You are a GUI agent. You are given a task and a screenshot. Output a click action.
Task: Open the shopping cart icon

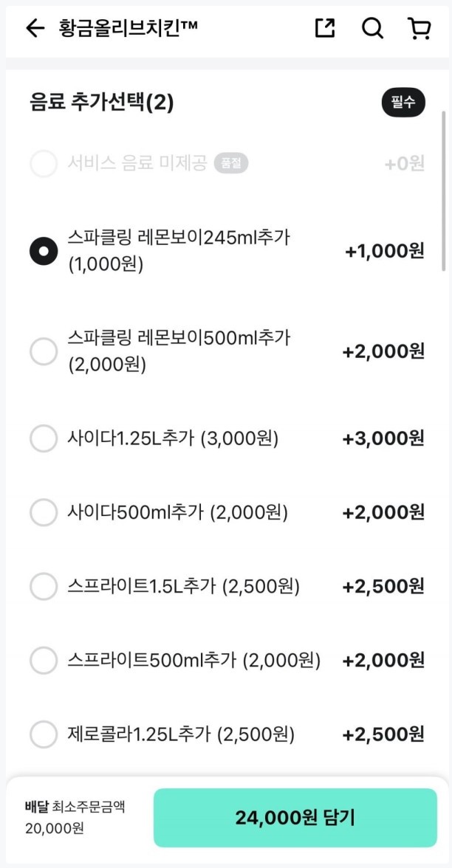tap(419, 29)
